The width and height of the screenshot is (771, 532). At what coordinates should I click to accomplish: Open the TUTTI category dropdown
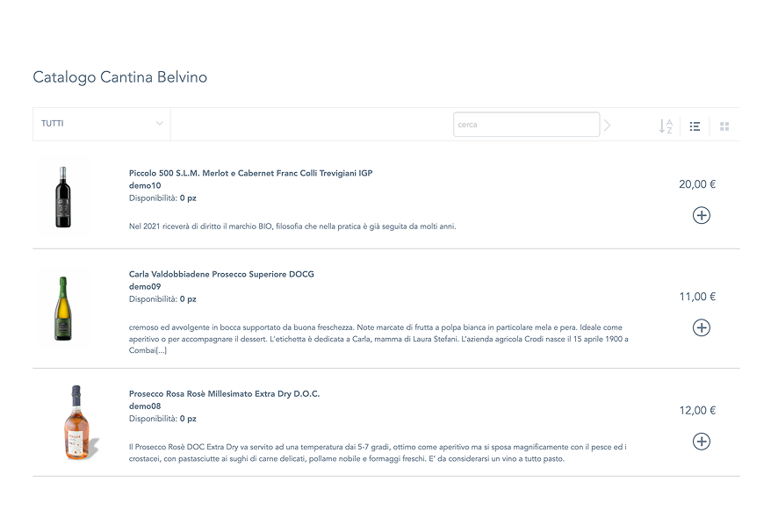[101, 124]
